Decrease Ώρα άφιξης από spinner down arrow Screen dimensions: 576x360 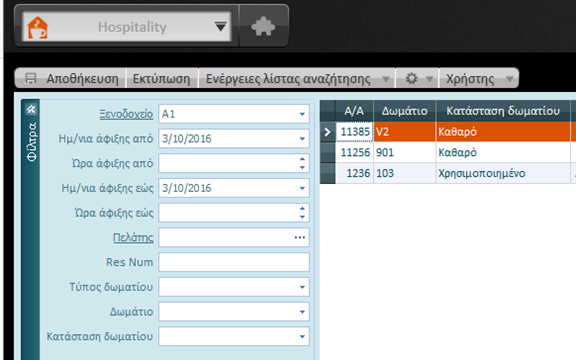pos(302,168)
